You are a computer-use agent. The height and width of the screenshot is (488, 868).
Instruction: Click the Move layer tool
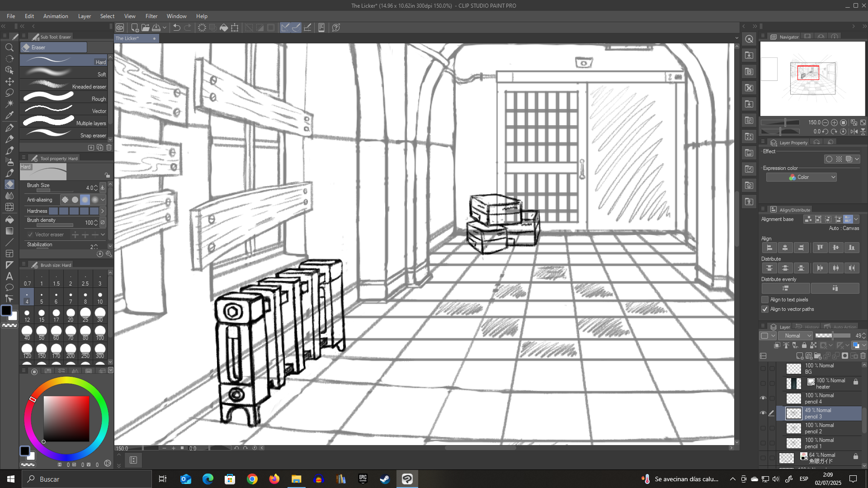(9, 81)
